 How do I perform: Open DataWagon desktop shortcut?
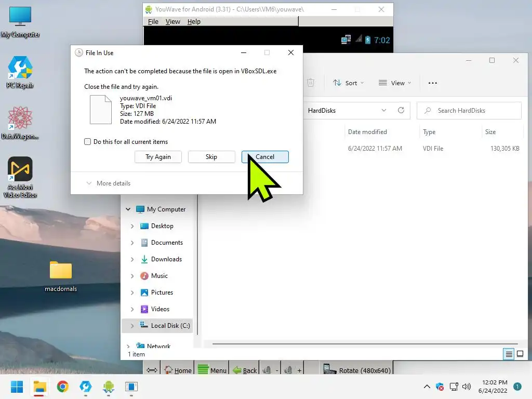pyautogui.click(x=20, y=123)
